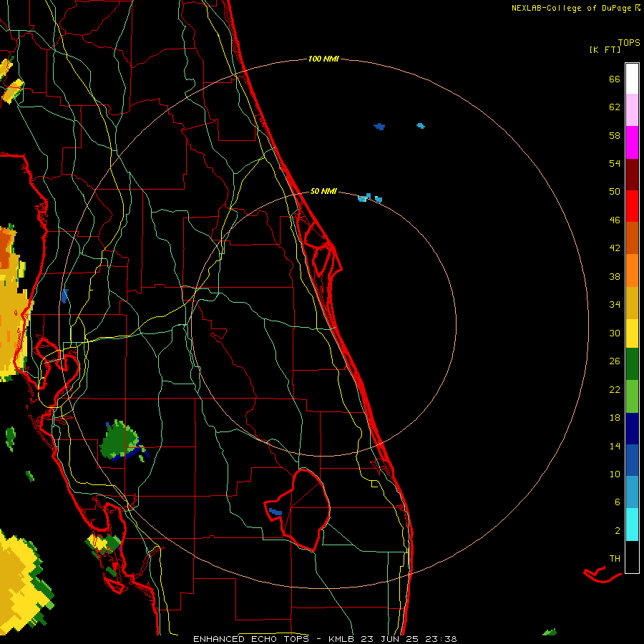Click the light green swatch between 22 and 18
Image resolution: width=644 pixels, height=644 pixels.
coord(632,396)
